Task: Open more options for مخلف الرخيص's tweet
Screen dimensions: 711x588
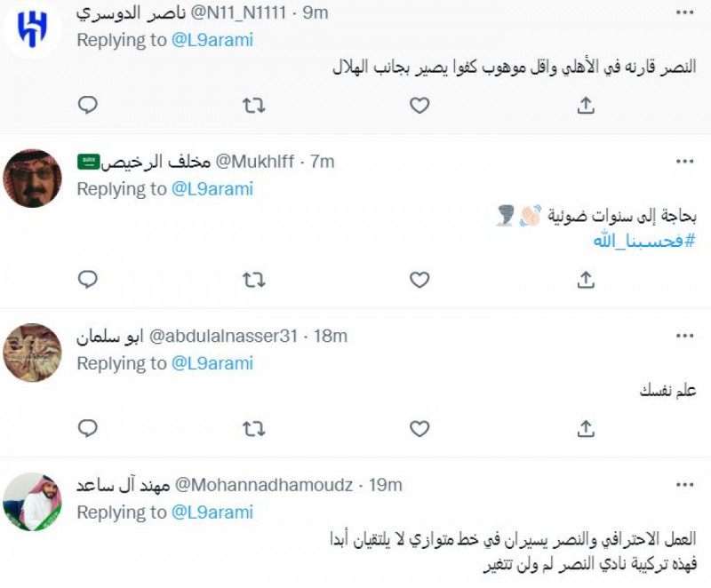Action: click(x=683, y=163)
